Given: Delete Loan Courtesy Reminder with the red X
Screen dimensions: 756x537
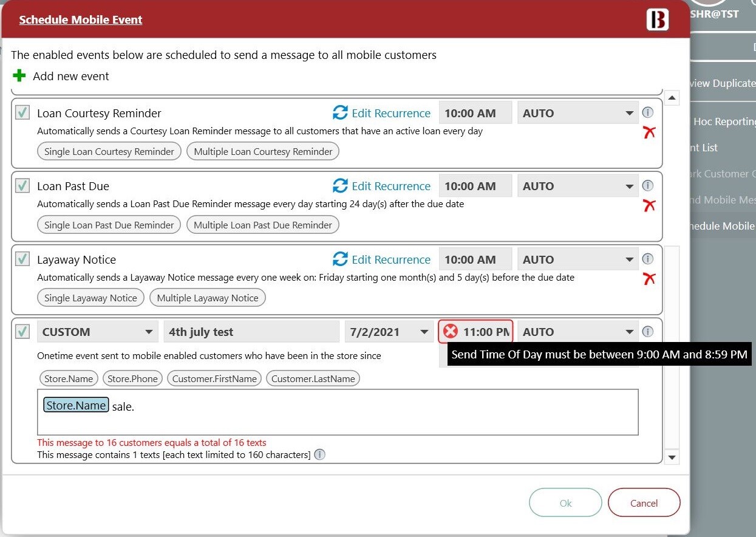Looking at the screenshot, I should [x=649, y=132].
